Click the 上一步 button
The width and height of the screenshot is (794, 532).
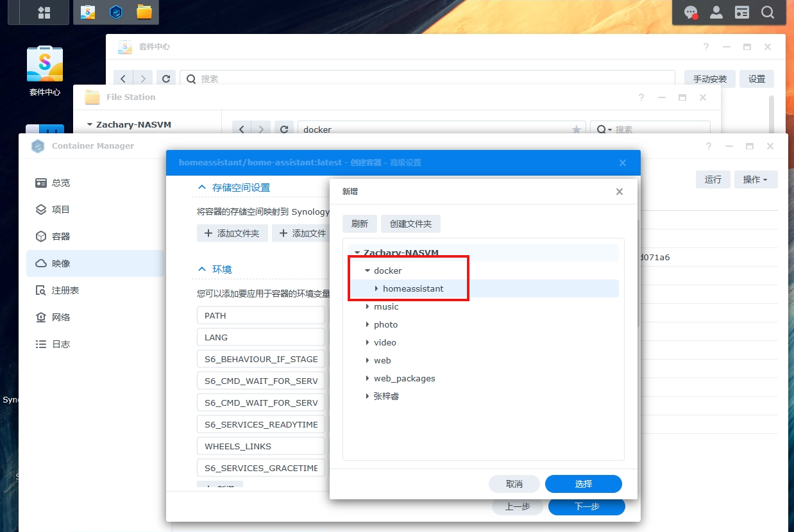point(518,506)
